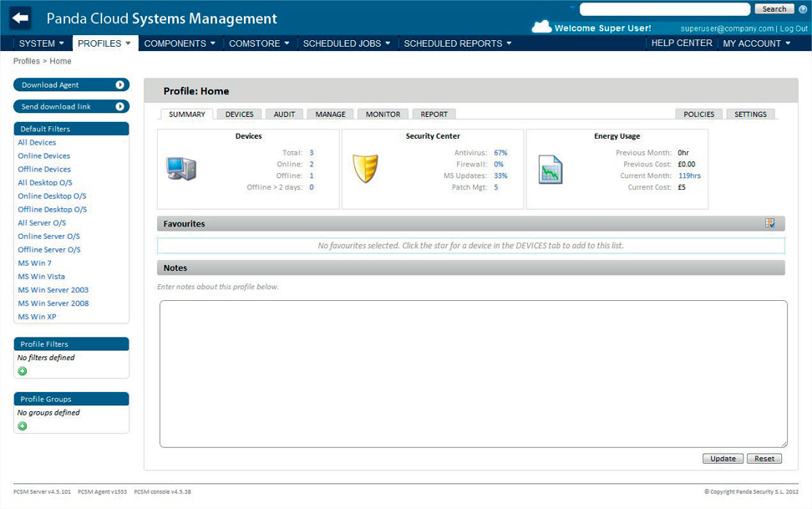Click the Panda cloud icon by the welcome message

pyautogui.click(x=542, y=26)
